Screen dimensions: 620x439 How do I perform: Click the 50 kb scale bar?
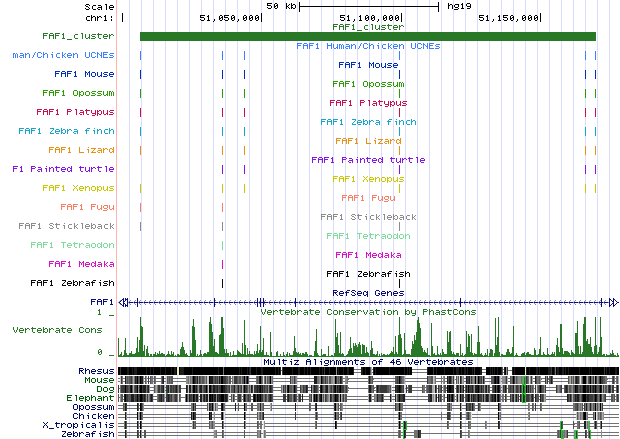click(370, 6)
